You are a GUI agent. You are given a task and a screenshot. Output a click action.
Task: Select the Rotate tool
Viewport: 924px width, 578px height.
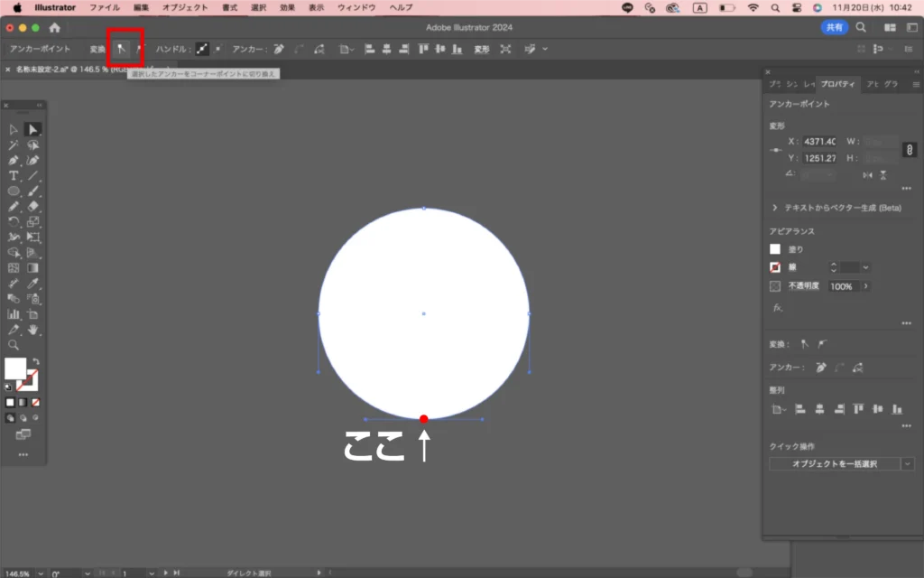pos(14,221)
